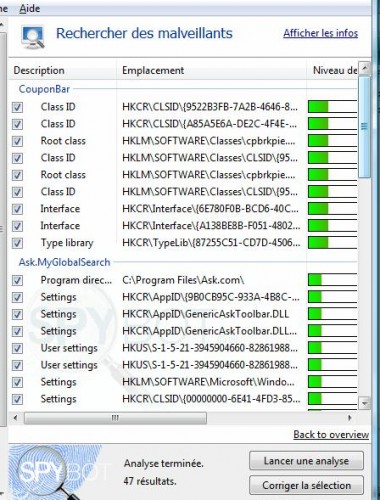Screen dimensions: 380x500
Task: Click horizontal scrollbar right arrow
Action: coord(350,418)
